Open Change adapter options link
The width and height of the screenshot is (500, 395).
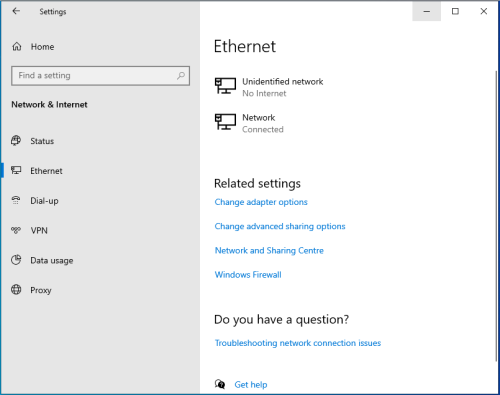click(x=261, y=202)
